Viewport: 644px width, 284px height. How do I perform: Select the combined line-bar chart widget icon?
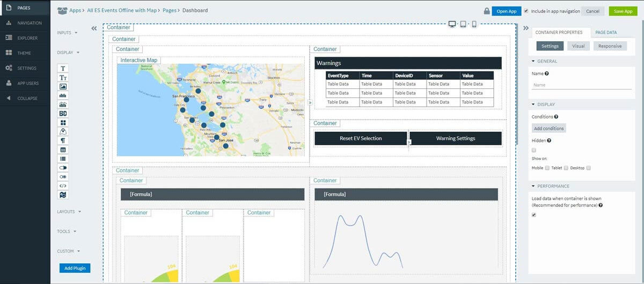tap(63, 104)
